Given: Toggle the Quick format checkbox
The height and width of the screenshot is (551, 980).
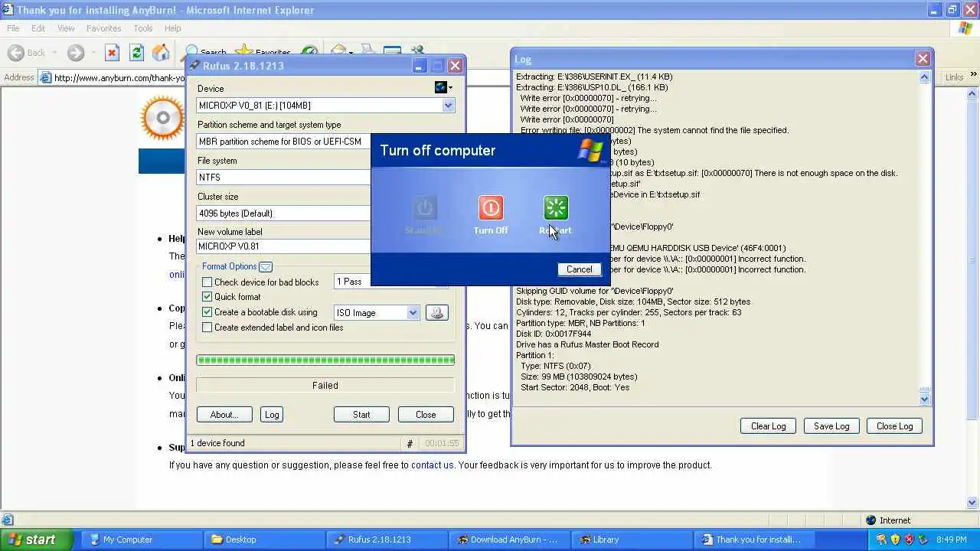Looking at the screenshot, I should (207, 297).
